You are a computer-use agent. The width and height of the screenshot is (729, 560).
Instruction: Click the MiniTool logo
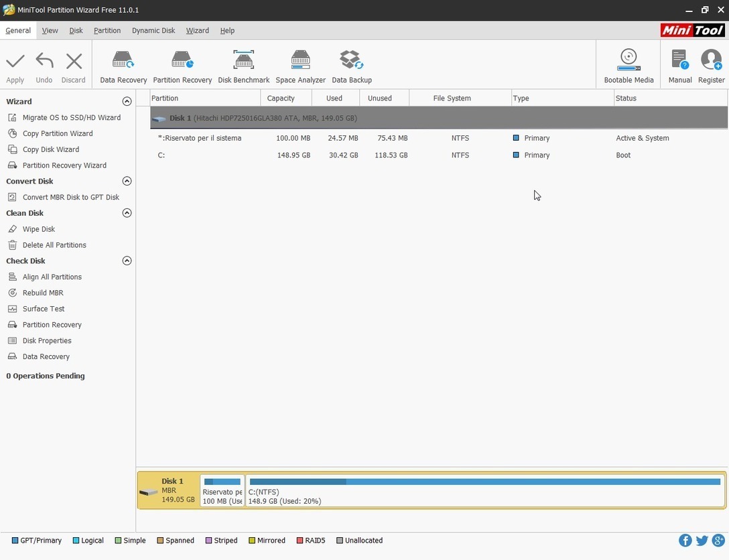point(692,30)
